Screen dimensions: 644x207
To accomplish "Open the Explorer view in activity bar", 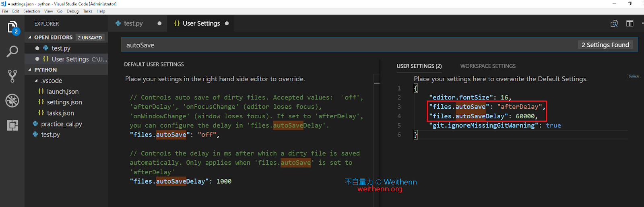I will click(12, 28).
